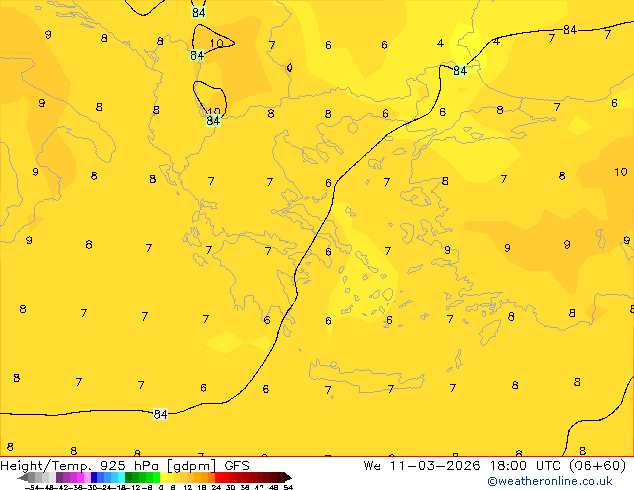Click the '84' contour label beside the pale yellow patch
Screen dimensions: 634x490
point(460,71)
